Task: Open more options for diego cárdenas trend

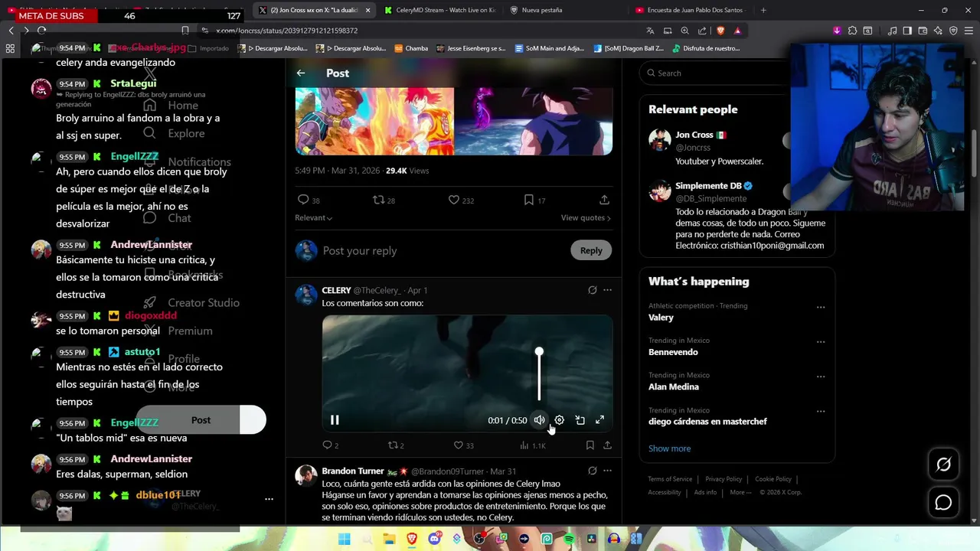Action: [821, 412]
